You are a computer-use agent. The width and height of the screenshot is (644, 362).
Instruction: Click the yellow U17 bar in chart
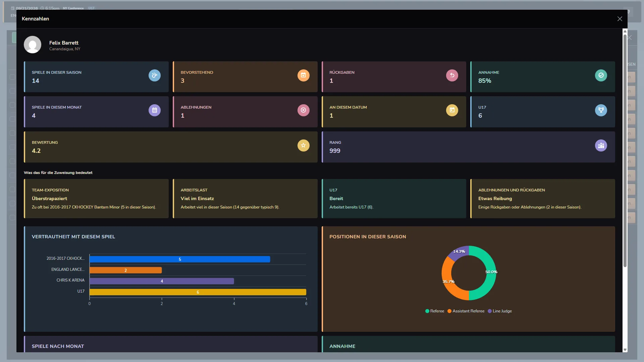tap(198, 292)
